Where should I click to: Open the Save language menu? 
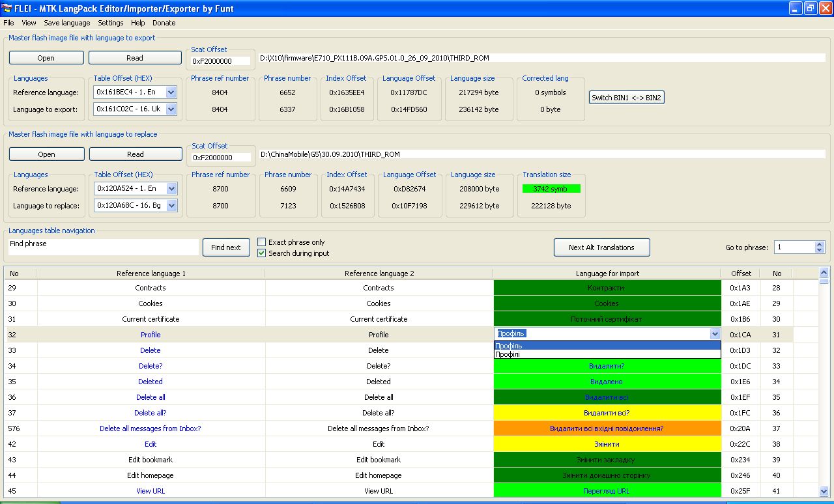(x=67, y=23)
